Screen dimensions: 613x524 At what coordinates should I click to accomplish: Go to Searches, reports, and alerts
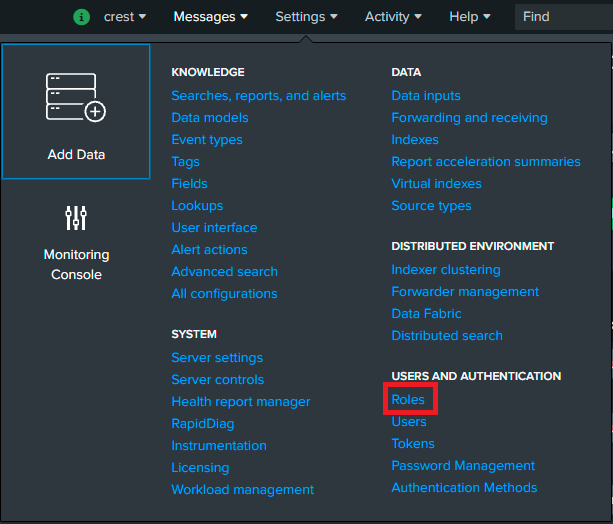[258, 96]
